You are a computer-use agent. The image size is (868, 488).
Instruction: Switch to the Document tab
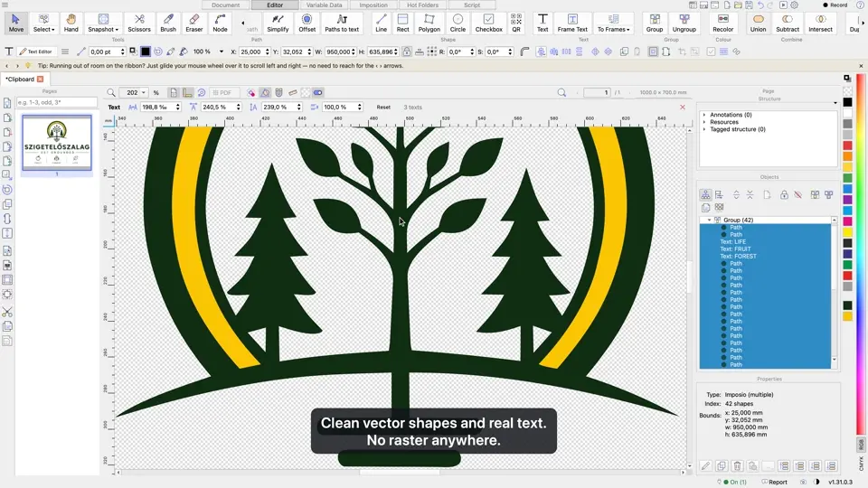tap(226, 5)
